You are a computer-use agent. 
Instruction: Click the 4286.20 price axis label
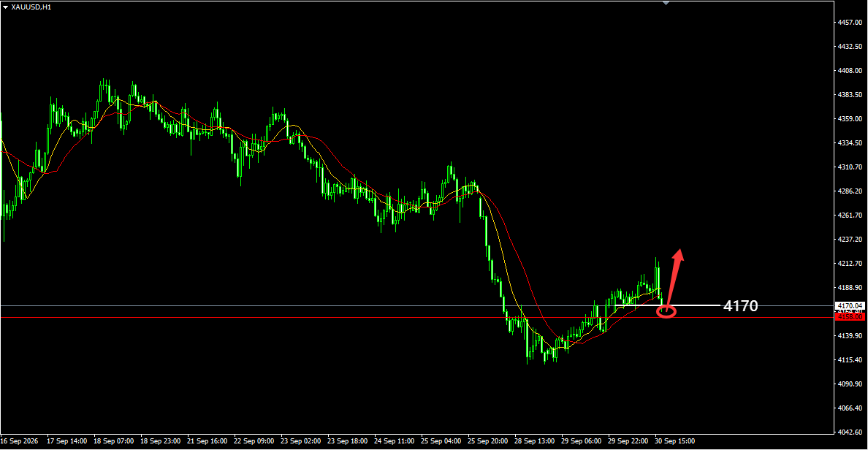point(850,191)
